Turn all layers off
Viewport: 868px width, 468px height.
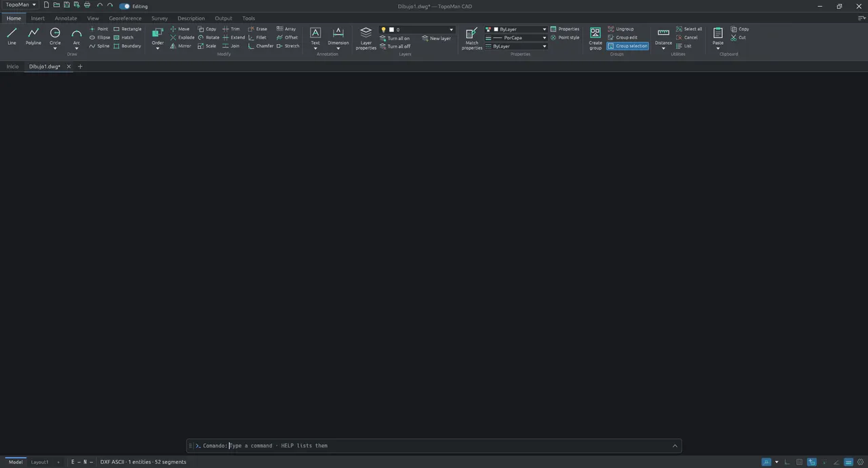pos(395,46)
